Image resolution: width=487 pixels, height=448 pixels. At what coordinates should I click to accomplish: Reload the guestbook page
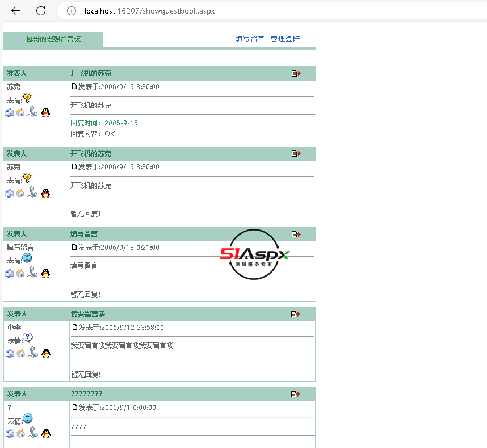pyautogui.click(x=41, y=11)
